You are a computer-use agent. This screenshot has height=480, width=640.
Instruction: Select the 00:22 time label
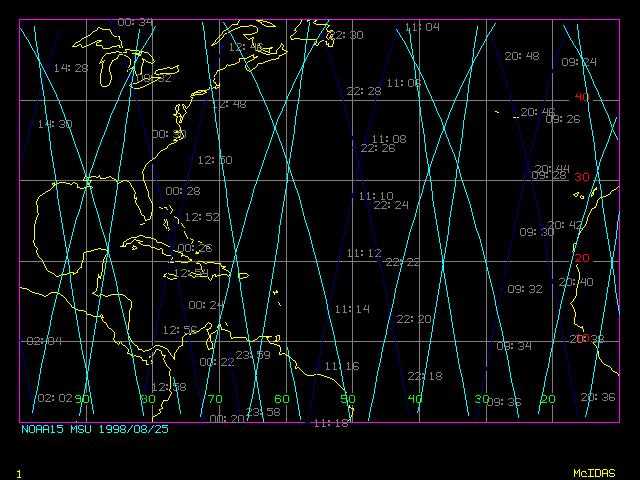pyautogui.click(x=217, y=362)
